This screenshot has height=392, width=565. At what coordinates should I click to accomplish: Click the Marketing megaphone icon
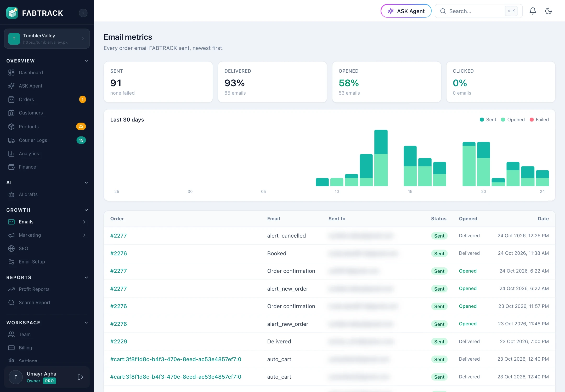click(11, 235)
